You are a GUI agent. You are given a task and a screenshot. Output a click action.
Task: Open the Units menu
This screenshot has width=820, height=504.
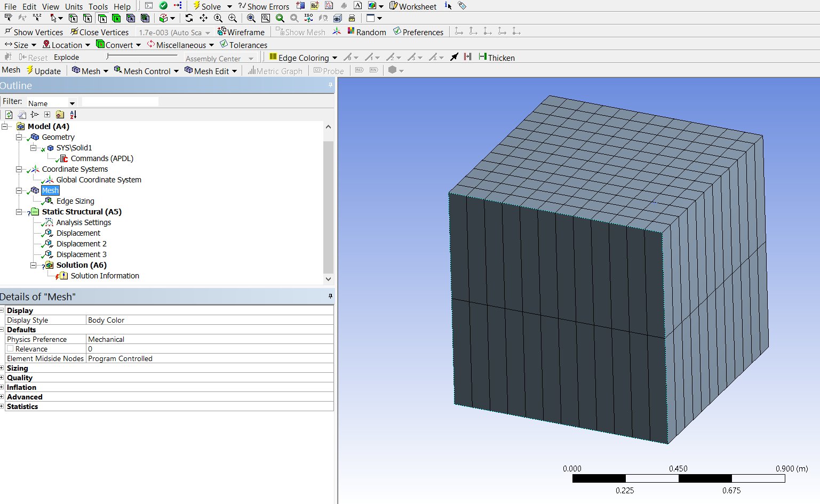coord(74,6)
